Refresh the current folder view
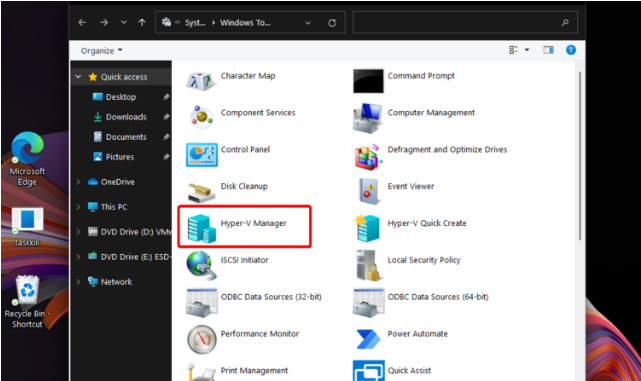Image resolution: width=641 pixels, height=381 pixels. (332, 23)
